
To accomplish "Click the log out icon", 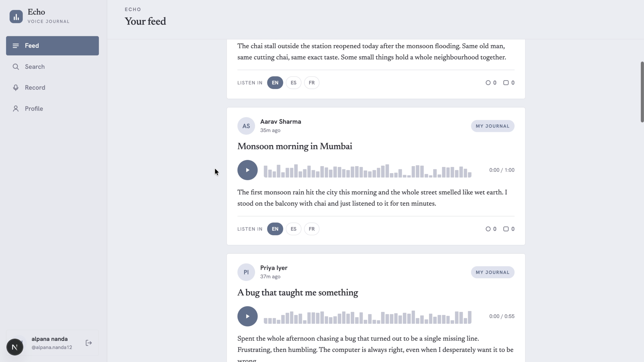I will tap(88, 343).
